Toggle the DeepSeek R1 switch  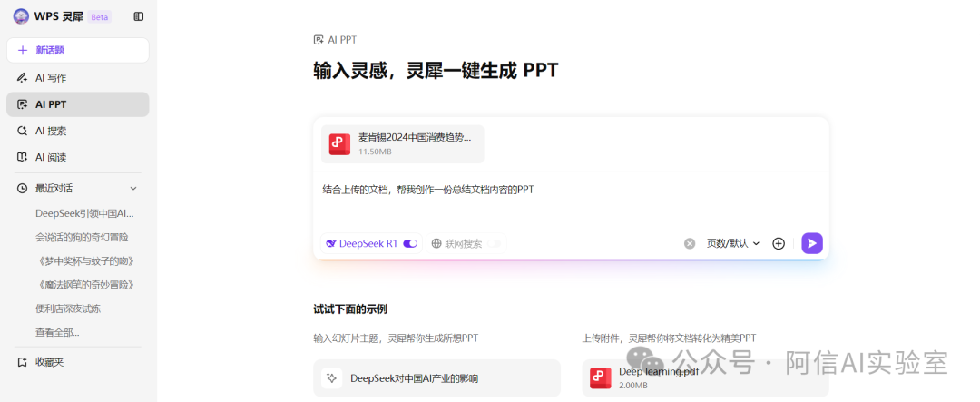(410, 244)
